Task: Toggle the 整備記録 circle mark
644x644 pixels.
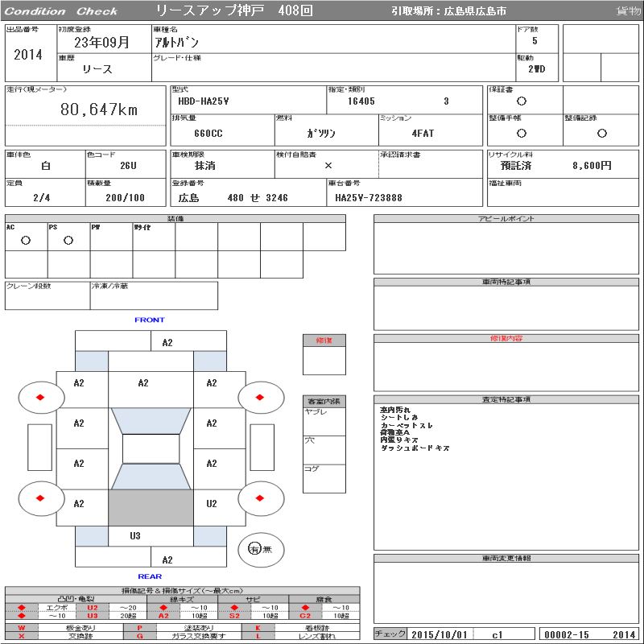Action: [601, 133]
